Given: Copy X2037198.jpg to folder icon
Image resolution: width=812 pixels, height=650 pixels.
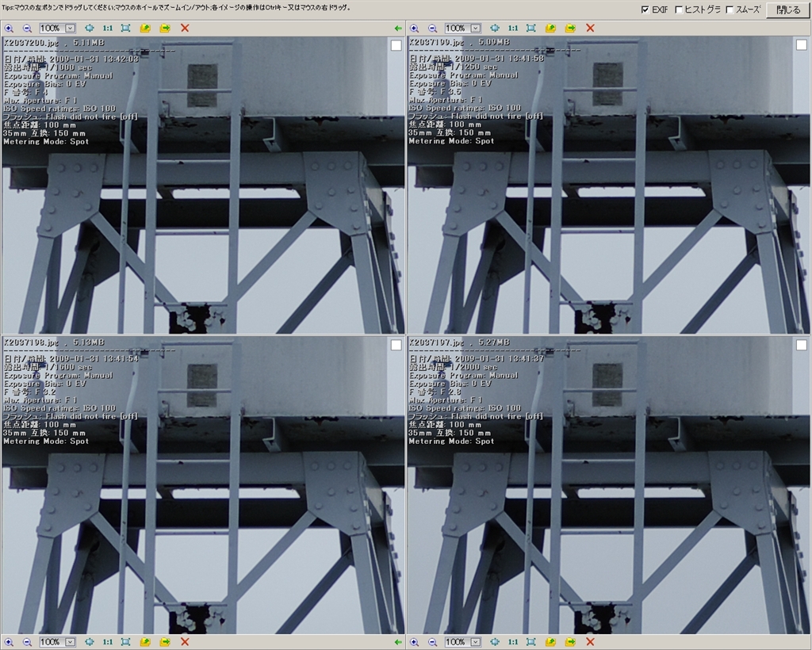Looking at the screenshot, I should click(145, 642).
